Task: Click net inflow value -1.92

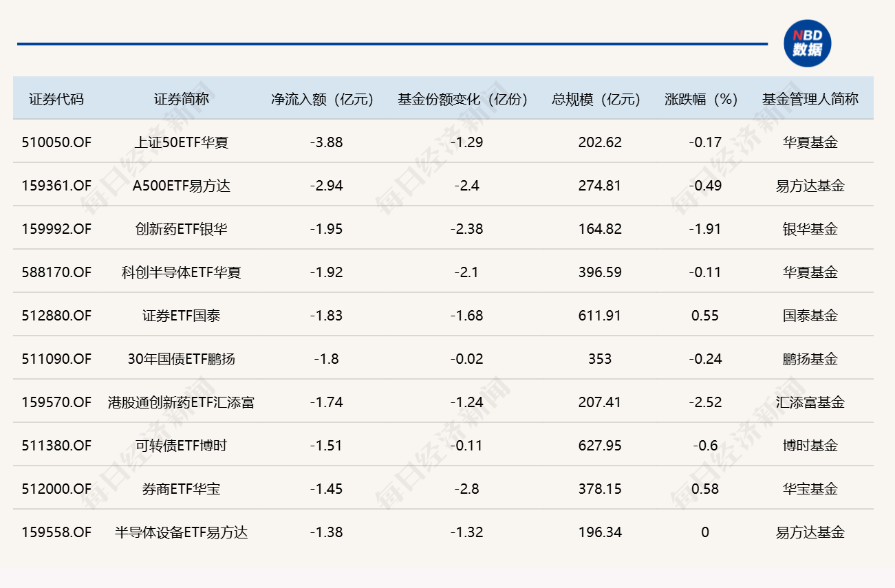Action: 326,272
